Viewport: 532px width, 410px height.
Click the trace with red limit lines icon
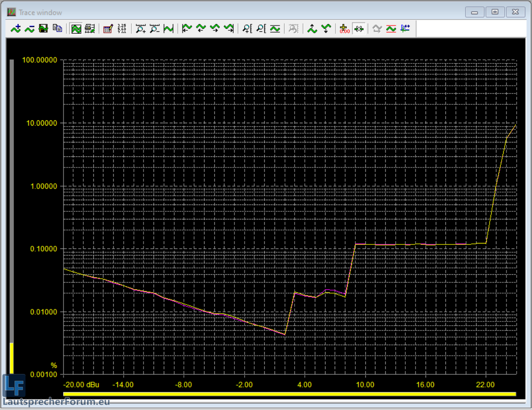click(391, 29)
